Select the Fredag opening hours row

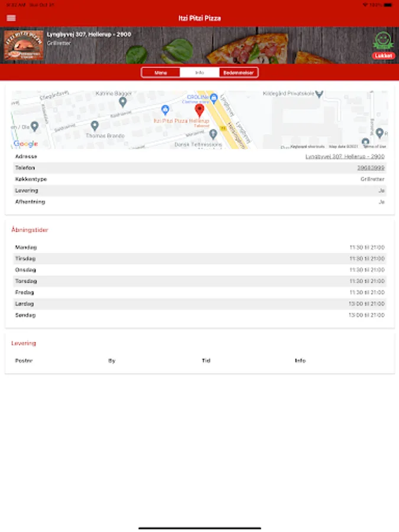coord(200,293)
